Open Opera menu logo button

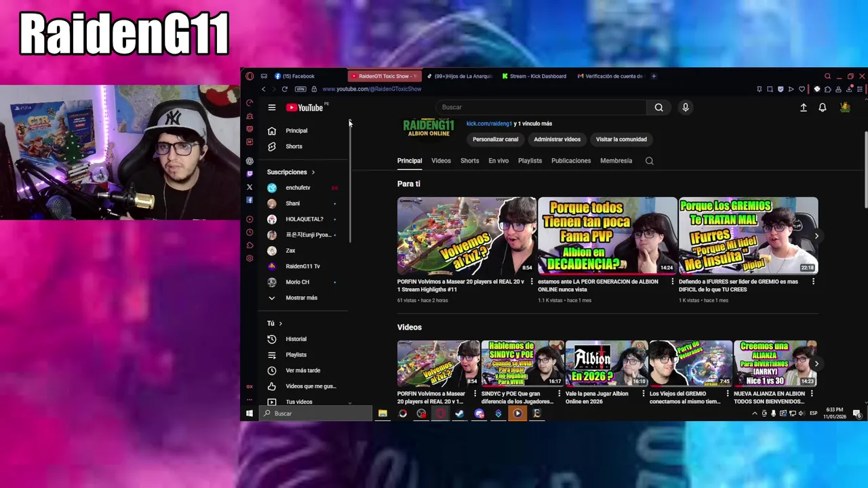[250, 76]
